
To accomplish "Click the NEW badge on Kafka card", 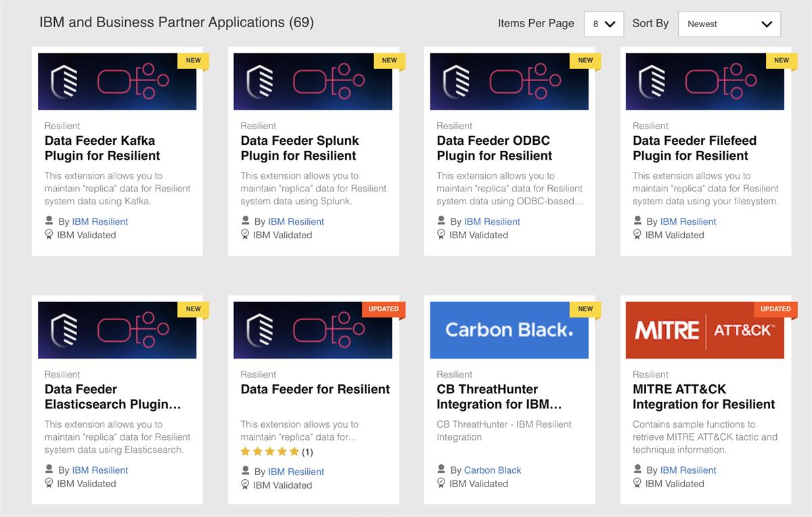I will [194, 60].
